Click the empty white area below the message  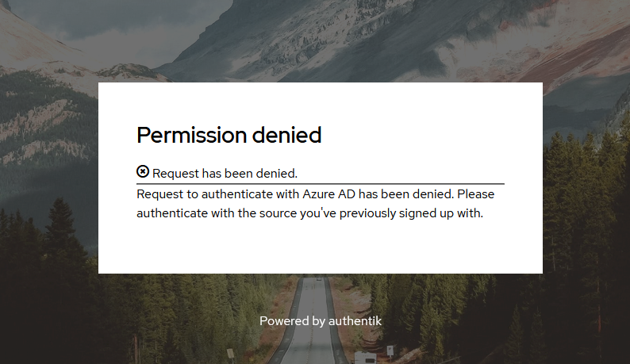[x=321, y=247]
